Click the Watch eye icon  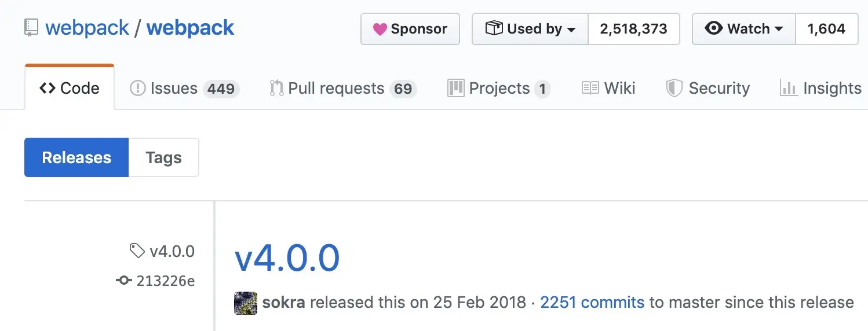[x=713, y=28]
